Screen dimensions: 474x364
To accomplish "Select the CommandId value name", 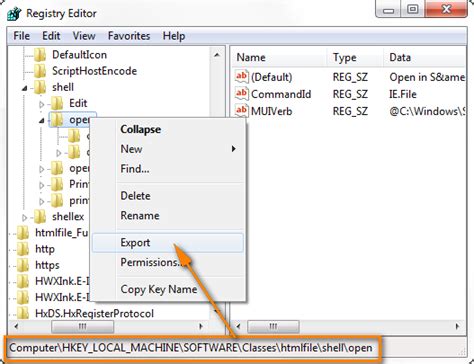I will [281, 94].
